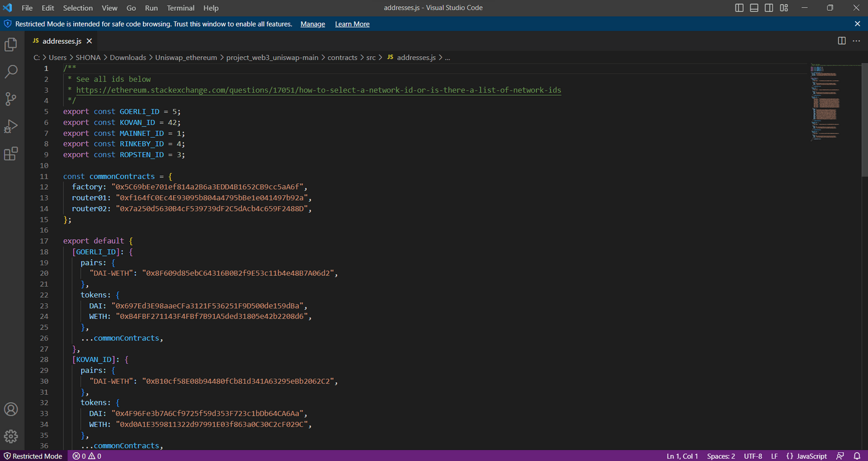Image resolution: width=868 pixels, height=461 pixels.
Task: Click SHONA breadcrumb segment
Action: (88, 57)
